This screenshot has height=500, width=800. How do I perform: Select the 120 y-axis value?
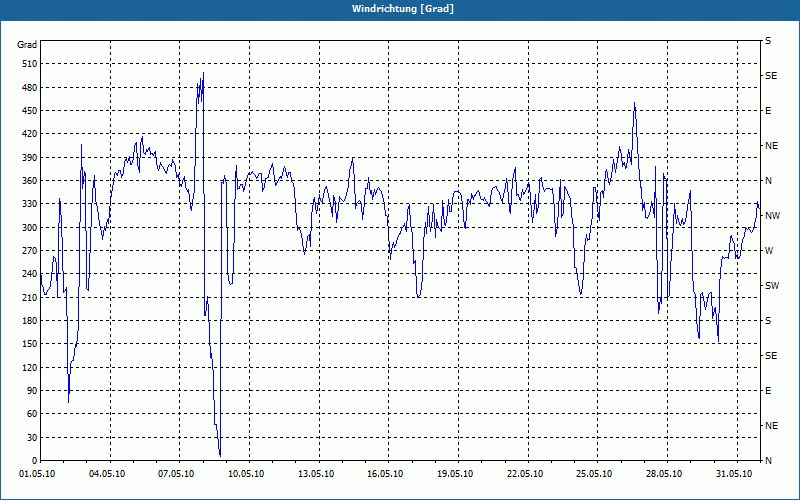pos(30,368)
